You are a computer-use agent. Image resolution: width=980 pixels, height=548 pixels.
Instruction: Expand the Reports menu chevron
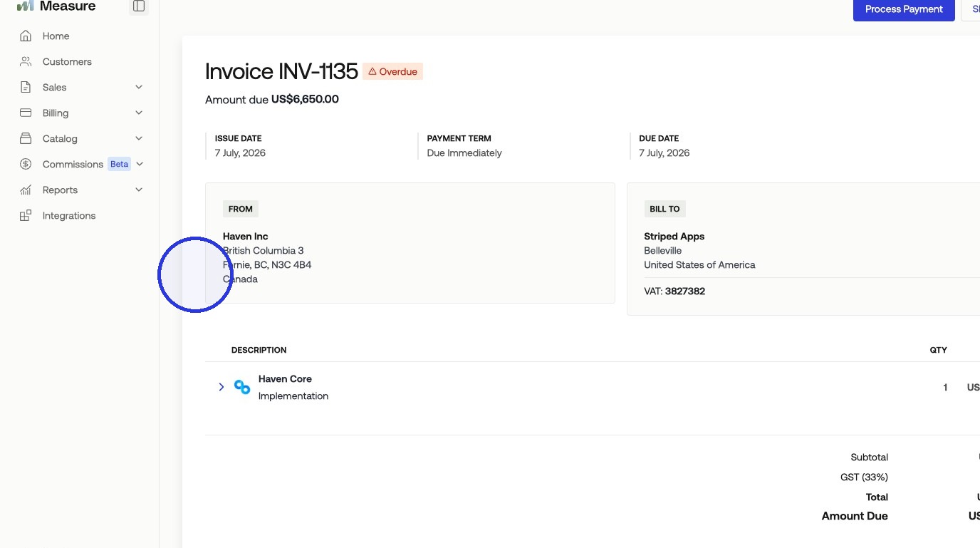tap(139, 190)
